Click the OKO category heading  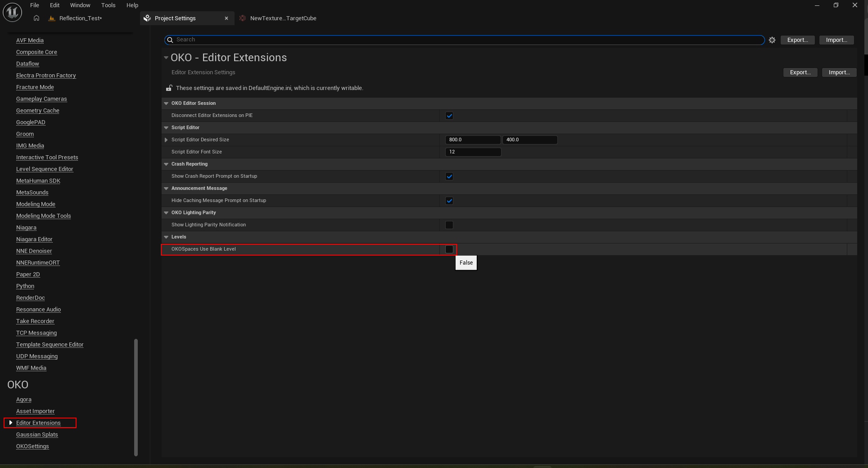pyautogui.click(x=18, y=385)
